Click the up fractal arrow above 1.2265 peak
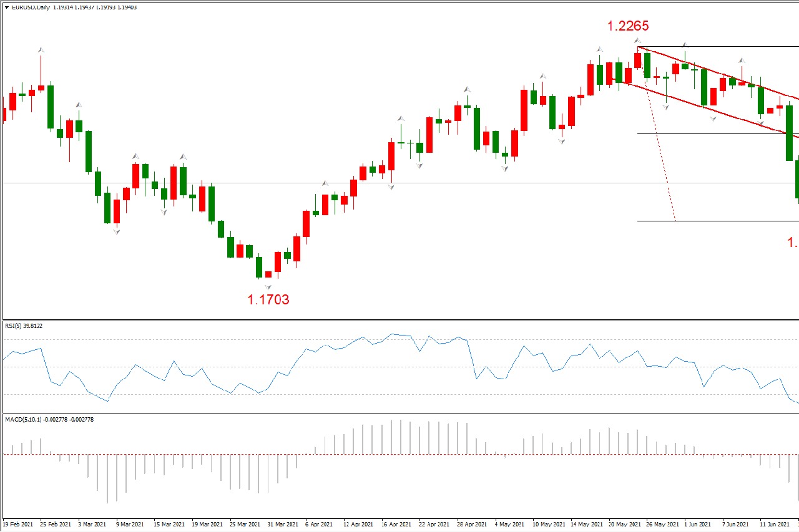 click(x=637, y=42)
